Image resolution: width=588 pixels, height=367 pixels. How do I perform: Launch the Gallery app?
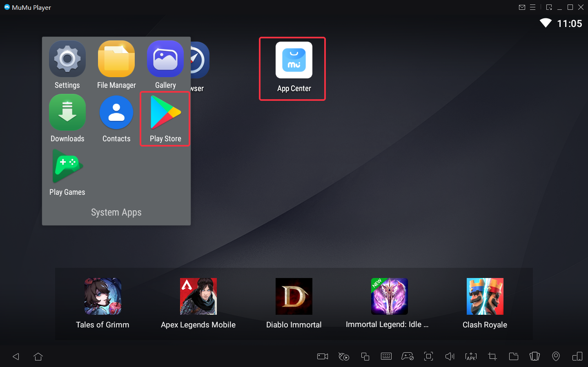(165, 59)
